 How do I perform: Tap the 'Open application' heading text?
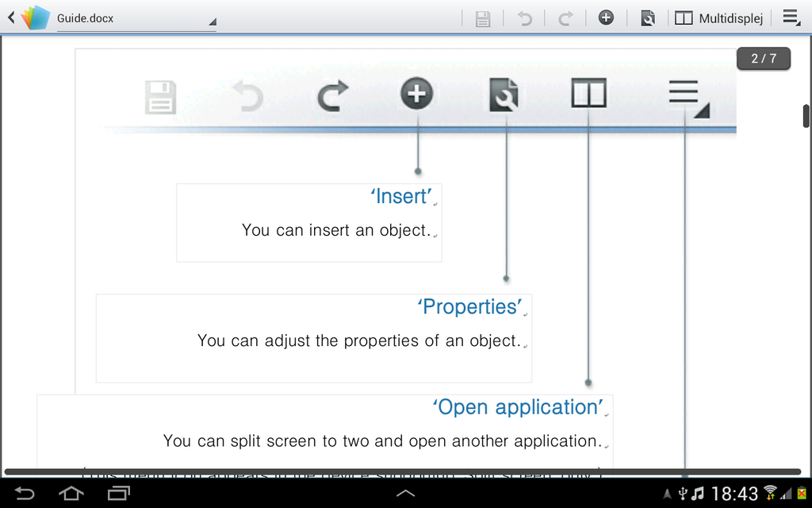[x=518, y=407]
